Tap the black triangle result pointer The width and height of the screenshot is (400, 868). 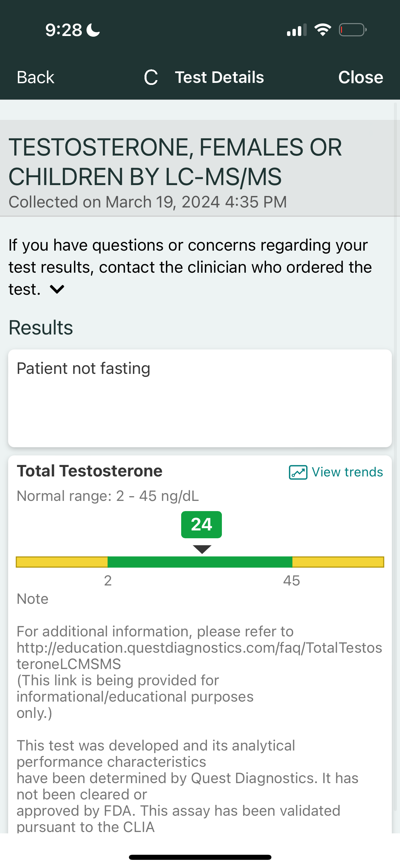pos(202,549)
